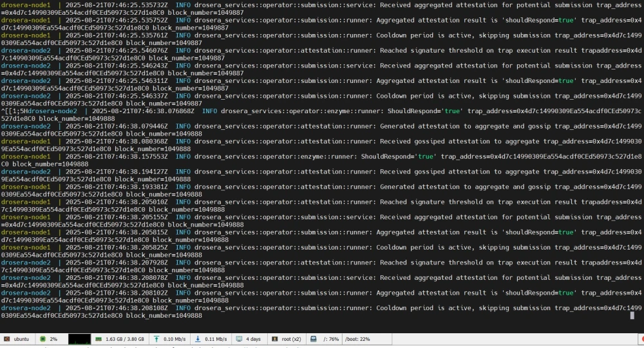
Task: Click the 0.11 Mb/s download speed
Action: [215, 339]
